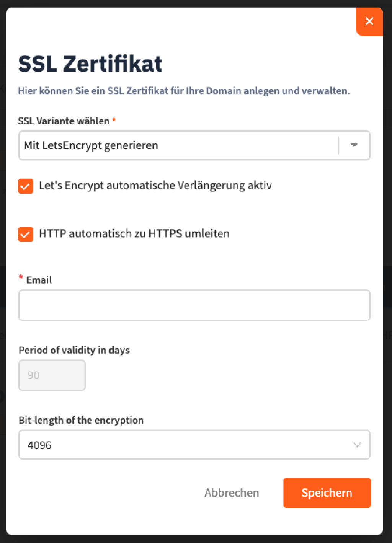
Task: Click the 'SSL Zertifikat' heading
Action: 90,64
